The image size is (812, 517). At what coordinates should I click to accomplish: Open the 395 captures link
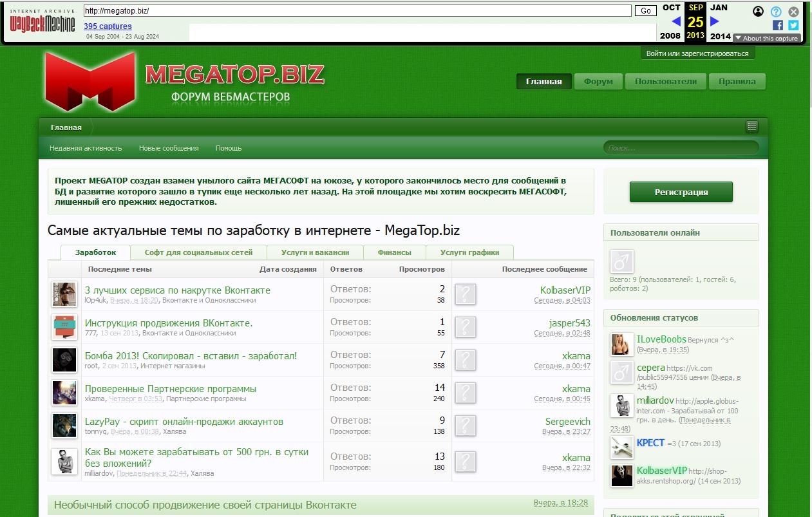(108, 26)
